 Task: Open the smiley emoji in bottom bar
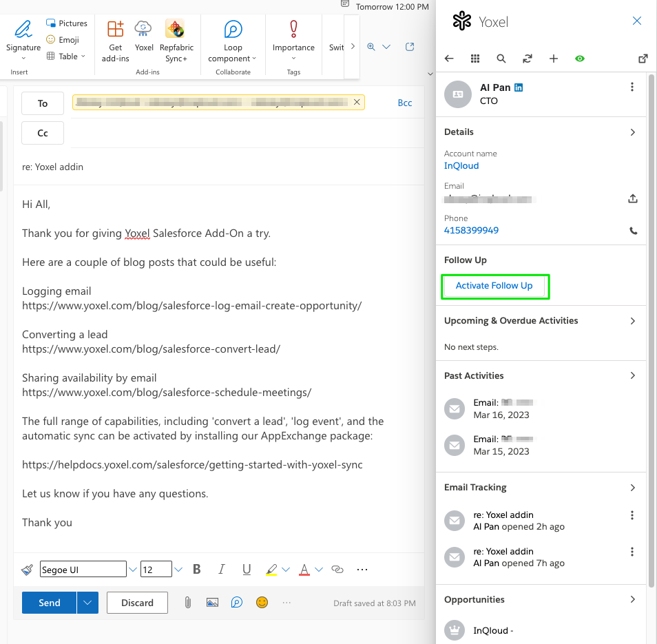coord(262,603)
